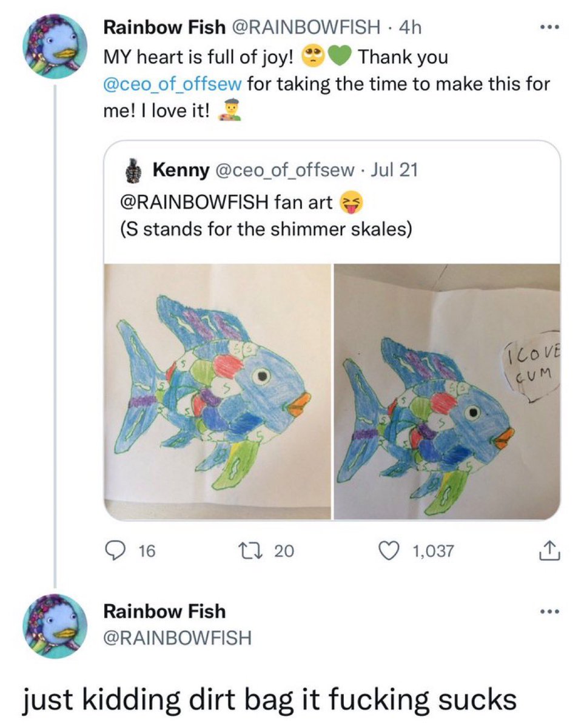Click the 4h timestamp on top tweet

pyautogui.click(x=412, y=27)
